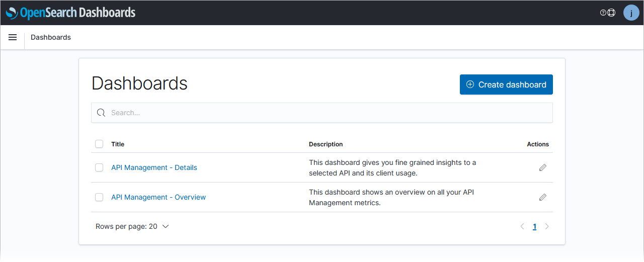Open the API Management - Overview link
644x262 pixels.
pyautogui.click(x=158, y=197)
